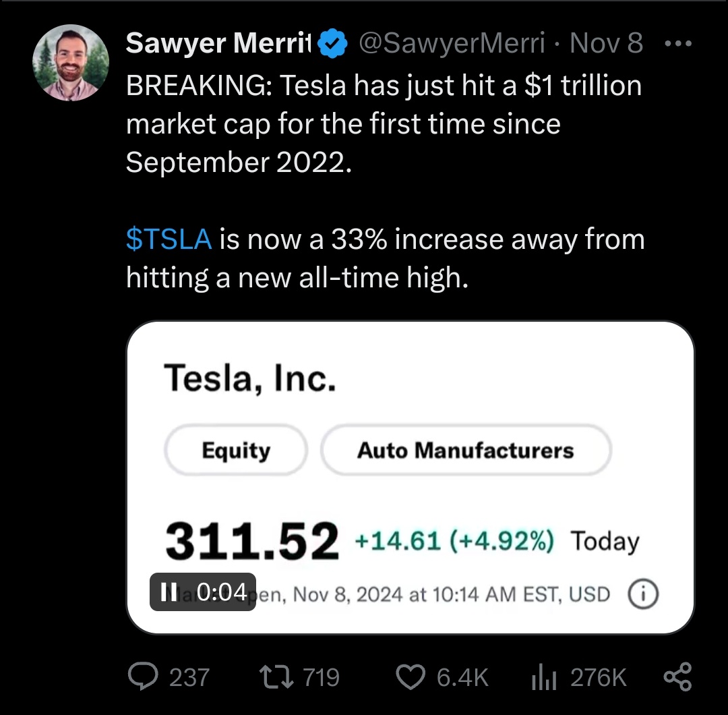Click the 237 replies count

[x=189, y=677]
